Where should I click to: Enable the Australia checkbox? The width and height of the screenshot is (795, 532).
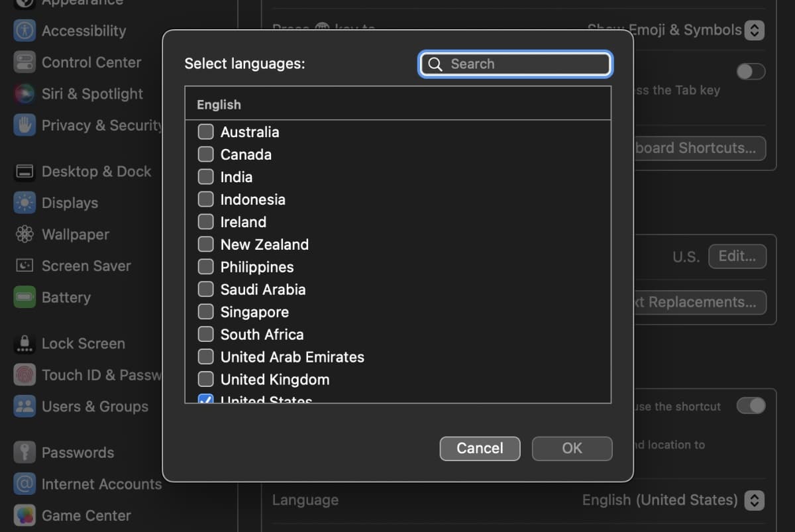206,132
